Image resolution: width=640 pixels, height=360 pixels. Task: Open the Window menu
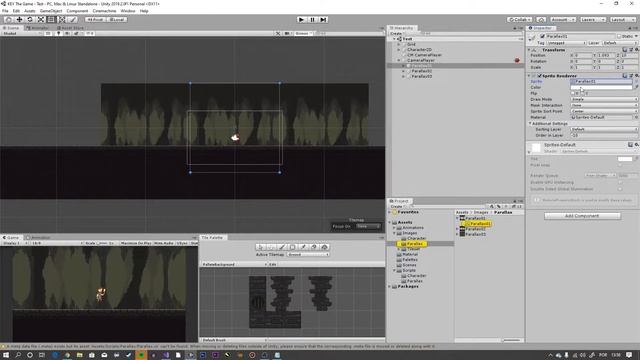[x=128, y=11]
